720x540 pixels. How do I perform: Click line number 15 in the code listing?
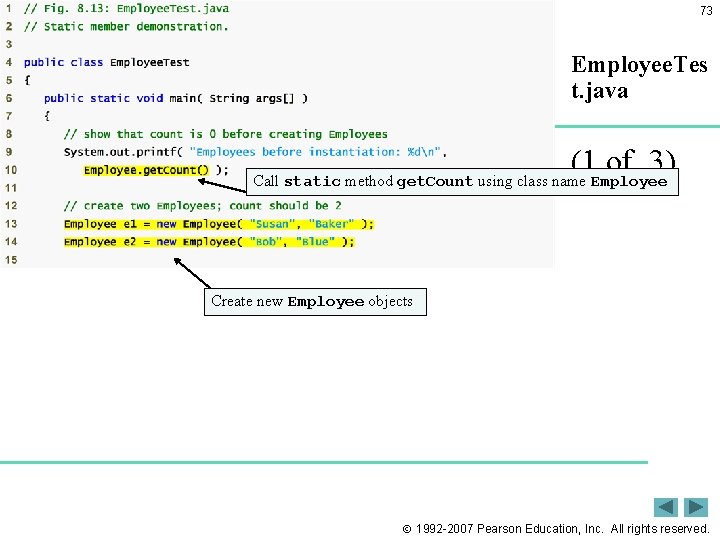[11, 260]
